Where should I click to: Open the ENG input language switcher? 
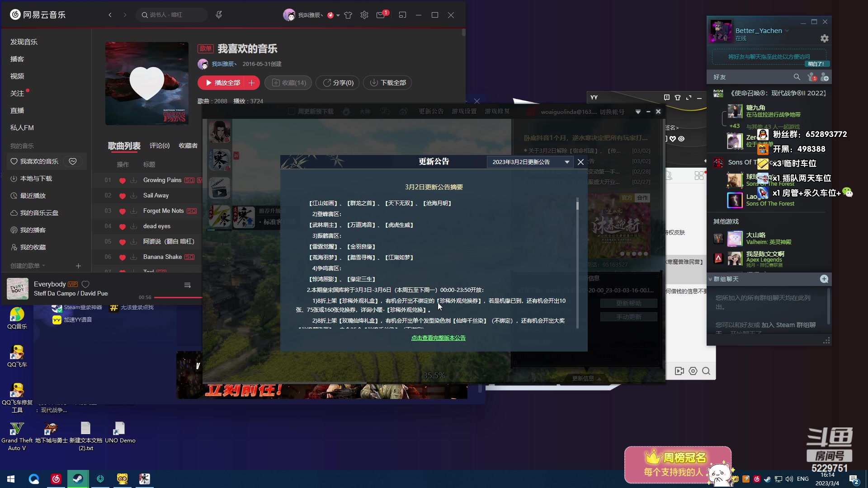click(x=803, y=479)
